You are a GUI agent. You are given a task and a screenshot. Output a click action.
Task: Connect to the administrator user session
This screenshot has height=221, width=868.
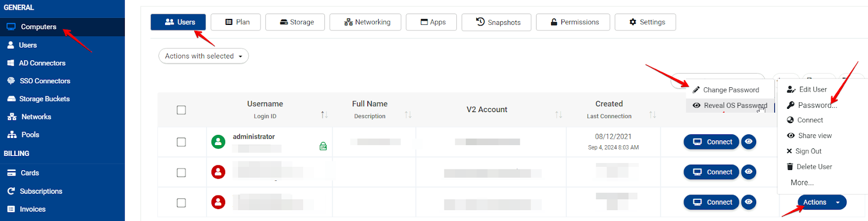(x=711, y=142)
